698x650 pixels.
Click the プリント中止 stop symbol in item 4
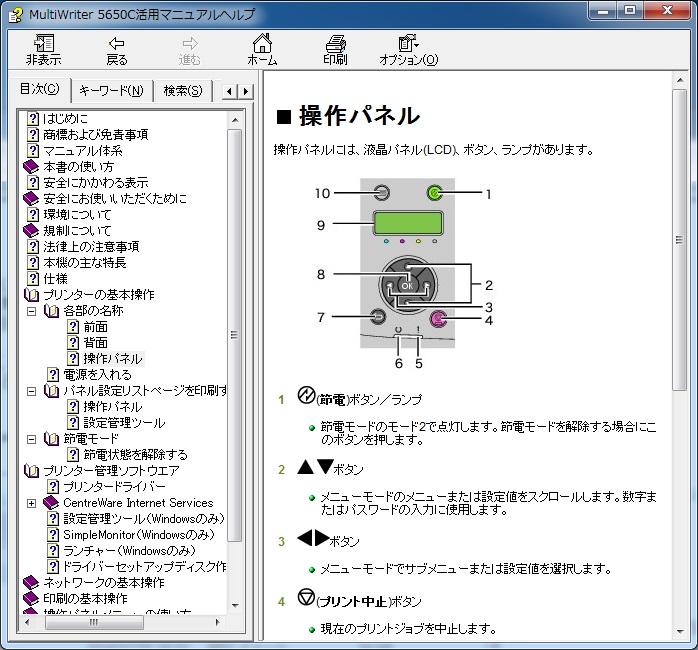[x=306, y=597]
